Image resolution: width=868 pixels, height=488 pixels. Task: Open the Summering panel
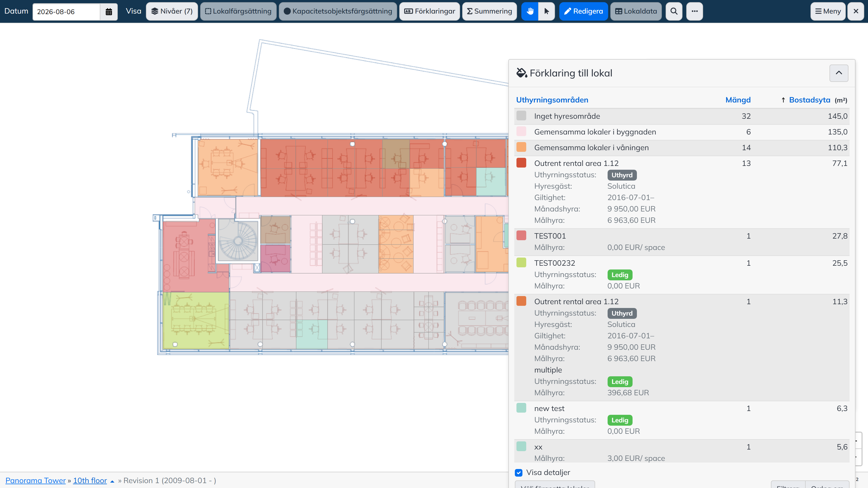pyautogui.click(x=490, y=11)
